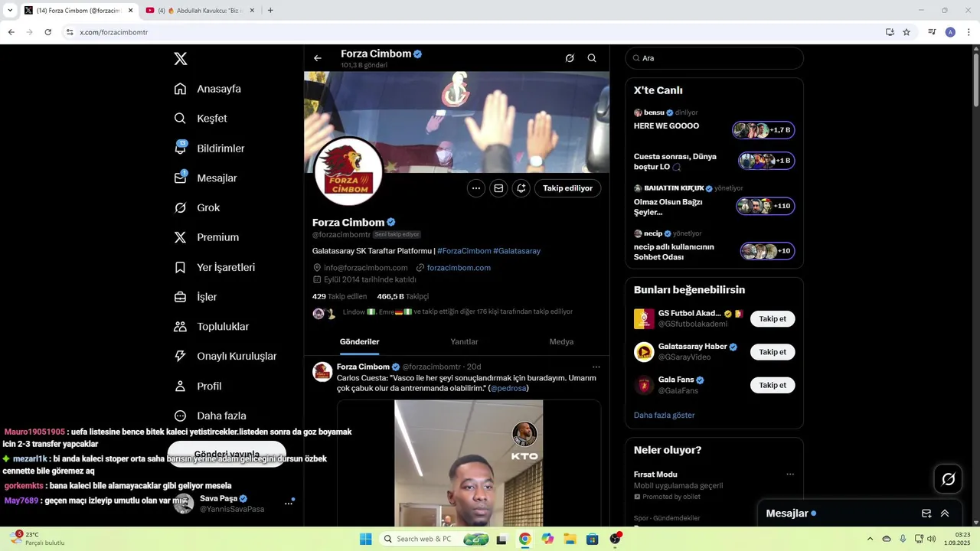Image resolution: width=980 pixels, height=551 pixels.
Task: Open Microsoft Store from taskbar
Action: pos(592,539)
